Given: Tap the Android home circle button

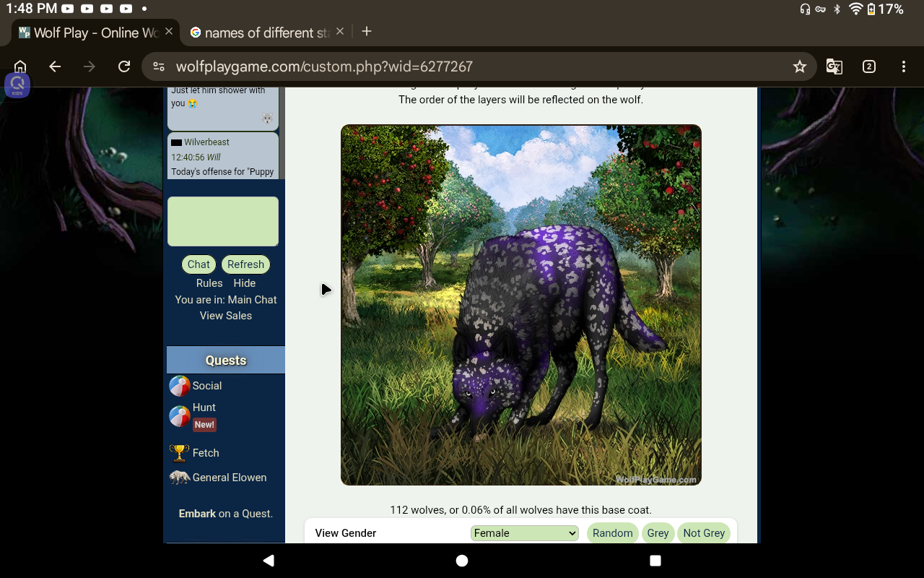Looking at the screenshot, I should point(462,561).
